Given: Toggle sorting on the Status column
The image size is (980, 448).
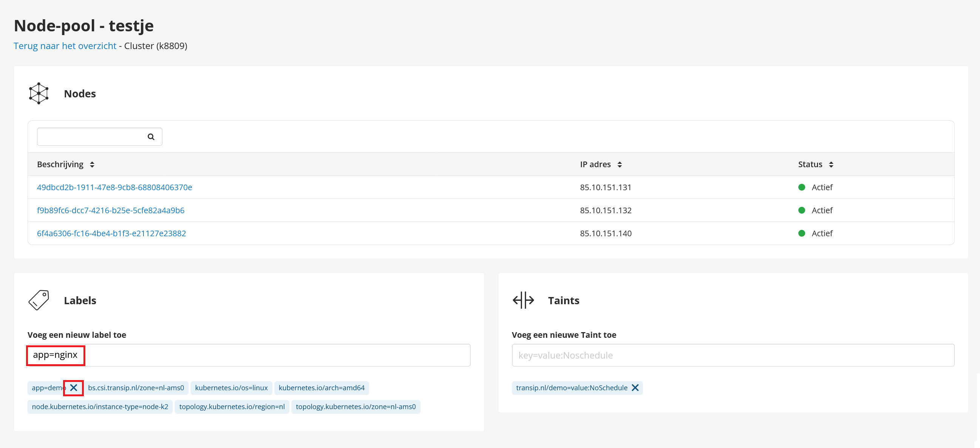Looking at the screenshot, I should (832, 164).
